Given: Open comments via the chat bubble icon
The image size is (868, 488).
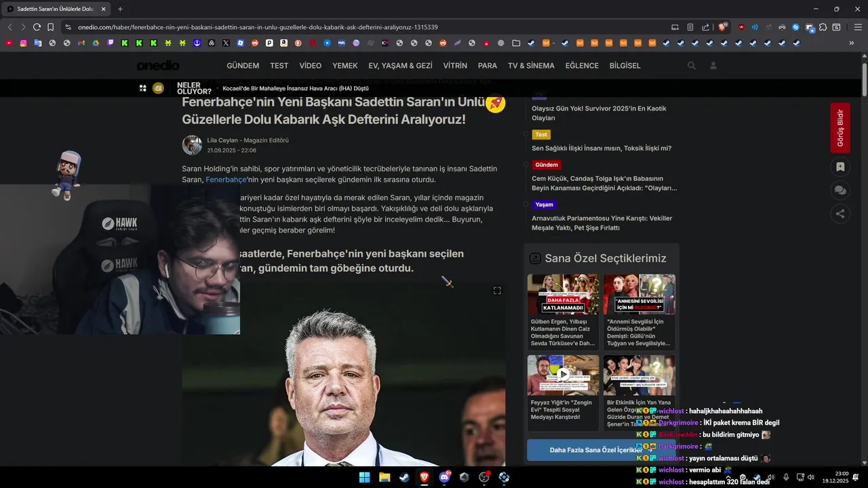Looking at the screenshot, I should point(840,190).
